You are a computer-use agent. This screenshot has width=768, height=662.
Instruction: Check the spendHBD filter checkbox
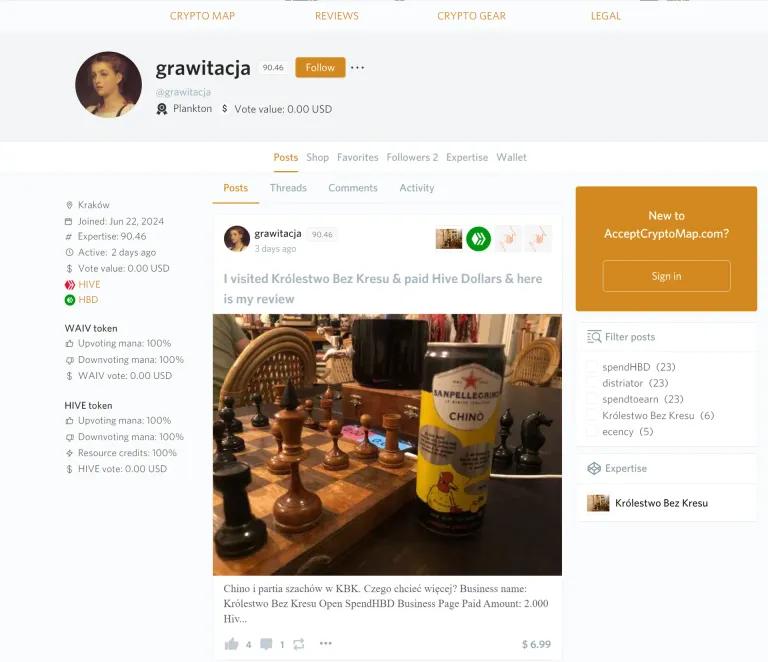(592, 367)
